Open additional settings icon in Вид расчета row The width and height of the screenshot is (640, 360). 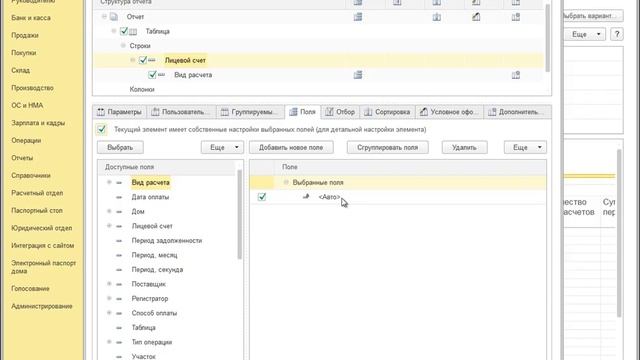click(x=516, y=75)
